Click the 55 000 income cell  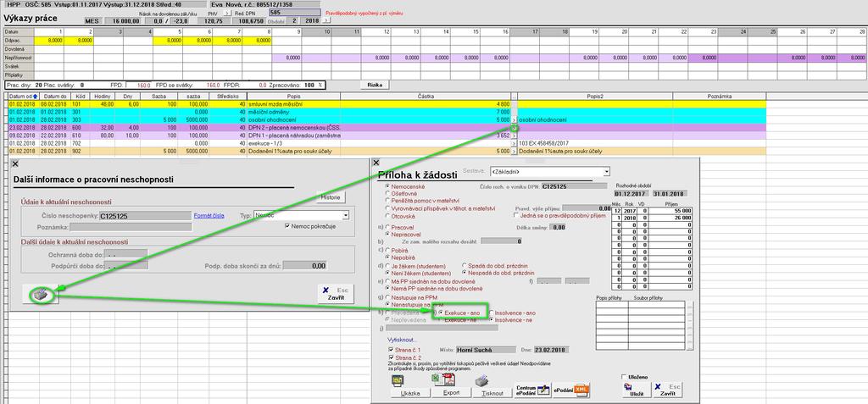(671, 212)
